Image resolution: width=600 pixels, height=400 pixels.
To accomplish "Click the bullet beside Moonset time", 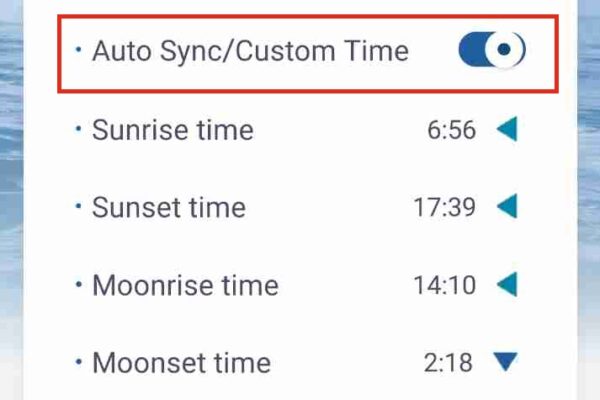I will click(x=78, y=361).
